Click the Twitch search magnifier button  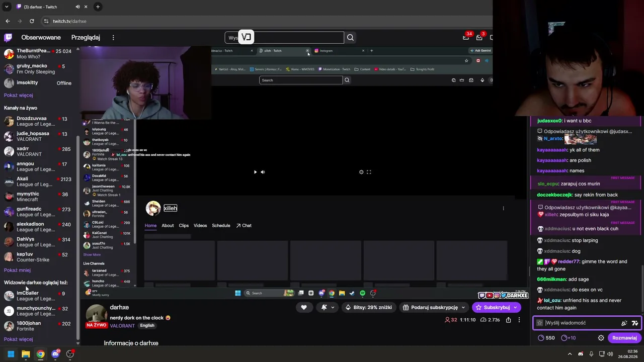pyautogui.click(x=350, y=37)
